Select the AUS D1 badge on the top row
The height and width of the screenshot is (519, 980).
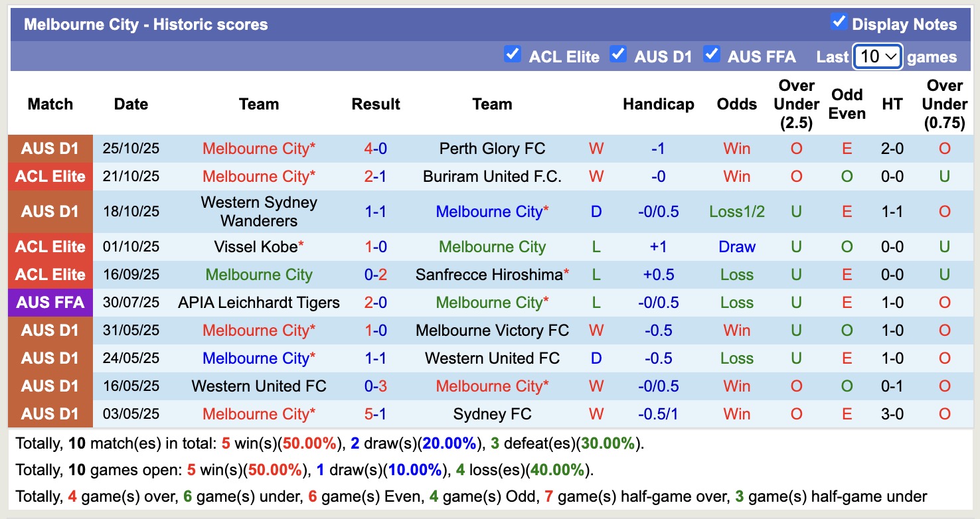coord(50,148)
